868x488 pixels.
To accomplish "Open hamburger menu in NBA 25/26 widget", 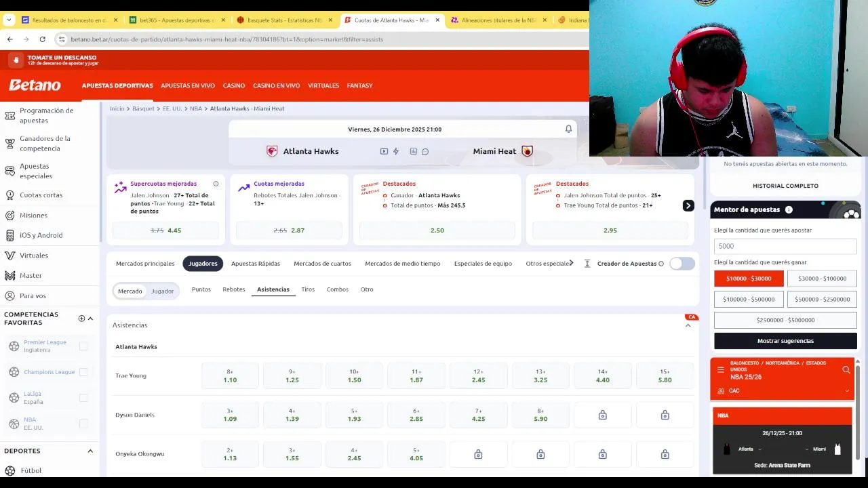I will click(721, 369).
